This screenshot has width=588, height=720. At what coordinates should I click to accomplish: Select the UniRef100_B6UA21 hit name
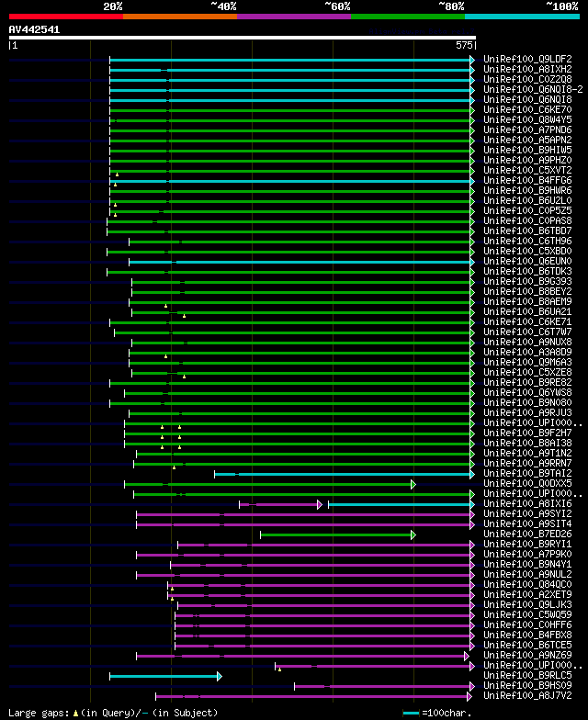tap(527, 312)
